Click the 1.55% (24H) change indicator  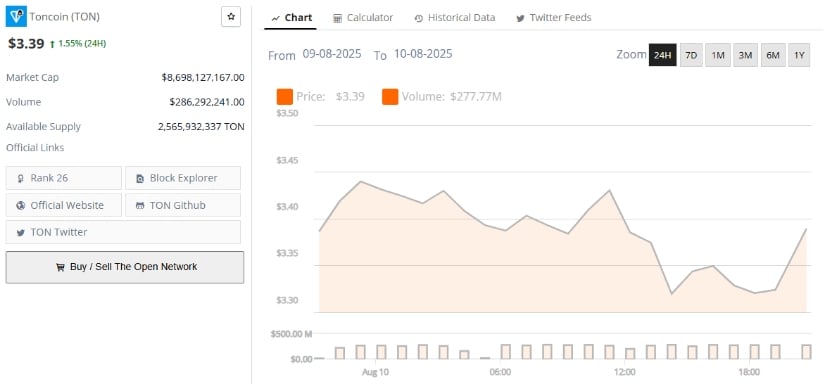click(x=78, y=44)
